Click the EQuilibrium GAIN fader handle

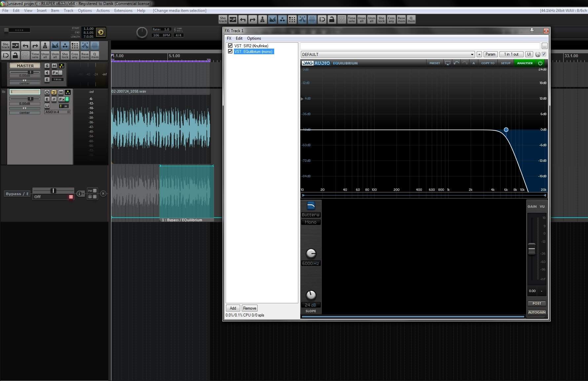coord(532,249)
